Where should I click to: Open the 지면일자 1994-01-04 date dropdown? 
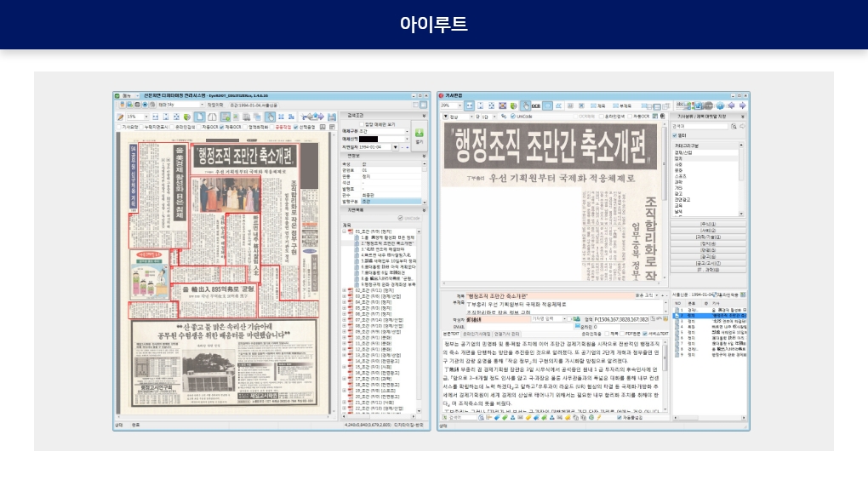395,147
